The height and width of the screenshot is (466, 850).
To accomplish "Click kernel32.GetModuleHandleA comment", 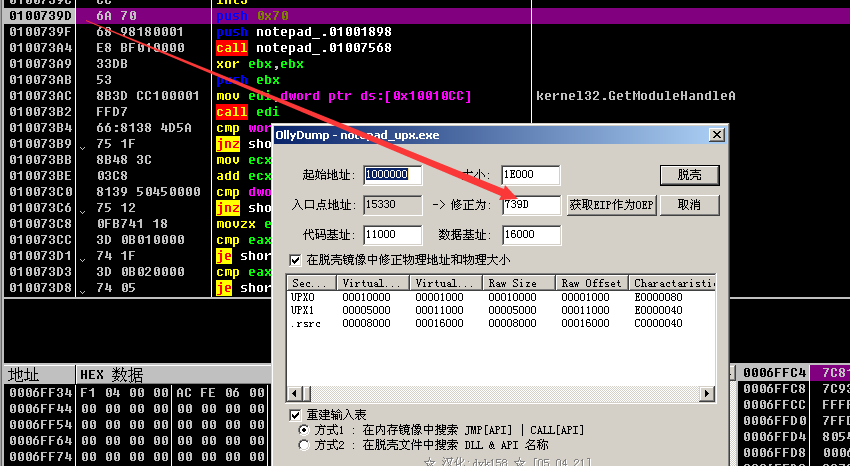I will click(636, 96).
